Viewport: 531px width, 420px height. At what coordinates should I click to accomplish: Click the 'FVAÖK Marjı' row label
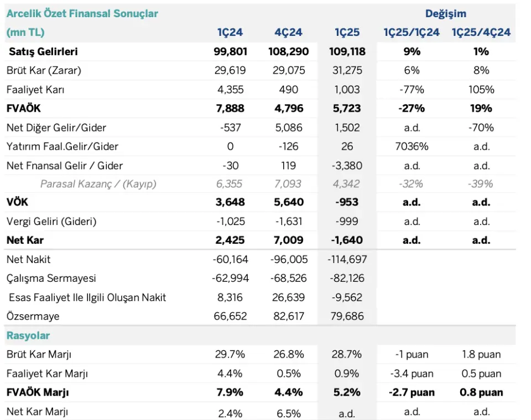tap(38, 392)
